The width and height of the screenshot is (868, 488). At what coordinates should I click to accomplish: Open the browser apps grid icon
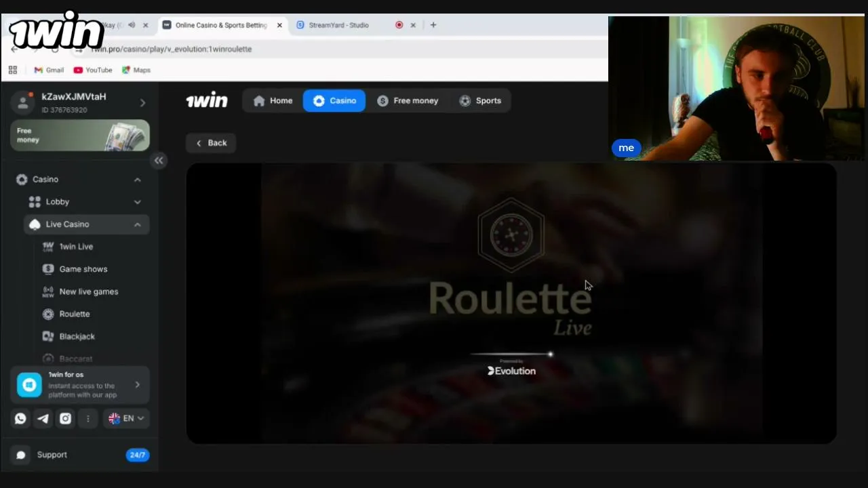[x=13, y=70]
